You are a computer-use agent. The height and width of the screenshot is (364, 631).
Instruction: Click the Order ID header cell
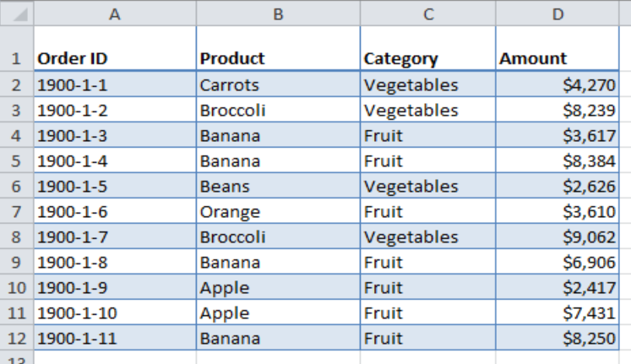pyautogui.click(x=115, y=48)
